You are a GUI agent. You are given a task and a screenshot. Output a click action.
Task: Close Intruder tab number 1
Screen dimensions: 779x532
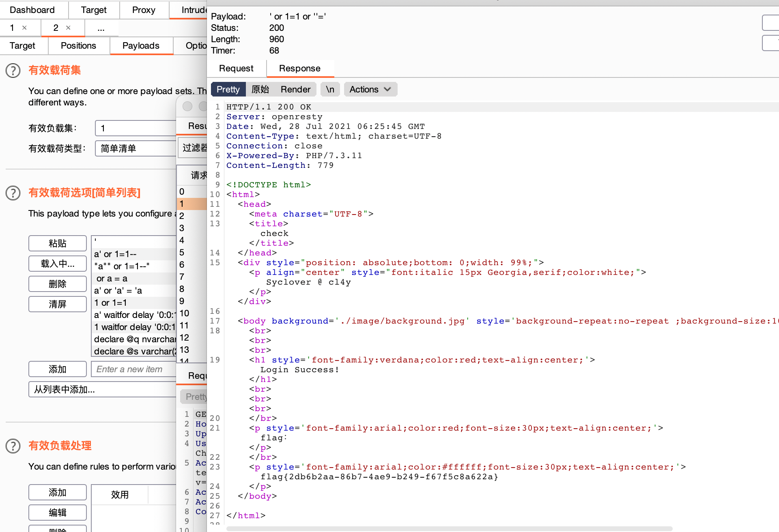pos(24,28)
